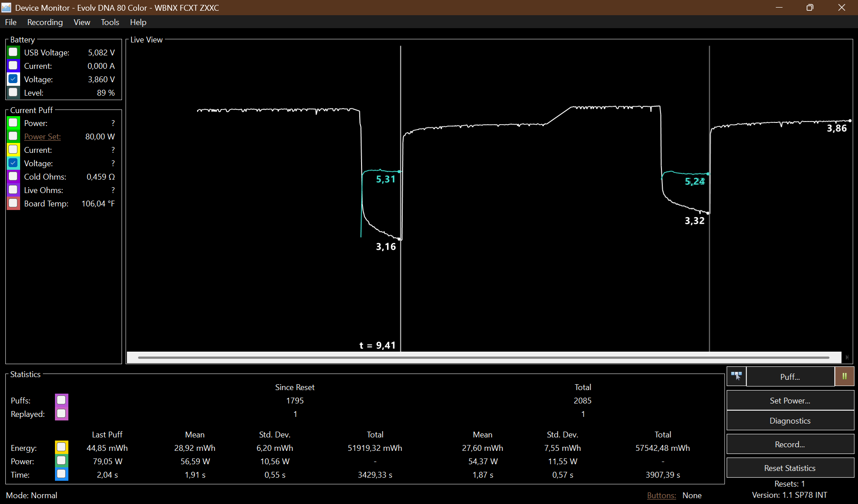858x504 pixels.
Task: Restore down the window
Action: [x=810, y=8]
